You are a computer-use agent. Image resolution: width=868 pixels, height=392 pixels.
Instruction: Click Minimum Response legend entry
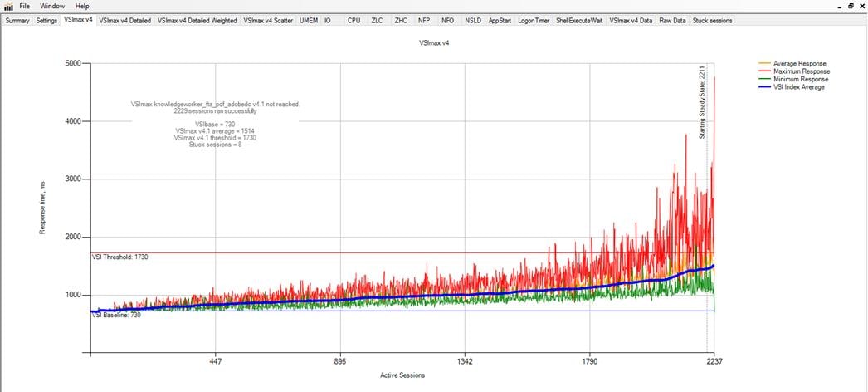[793, 79]
